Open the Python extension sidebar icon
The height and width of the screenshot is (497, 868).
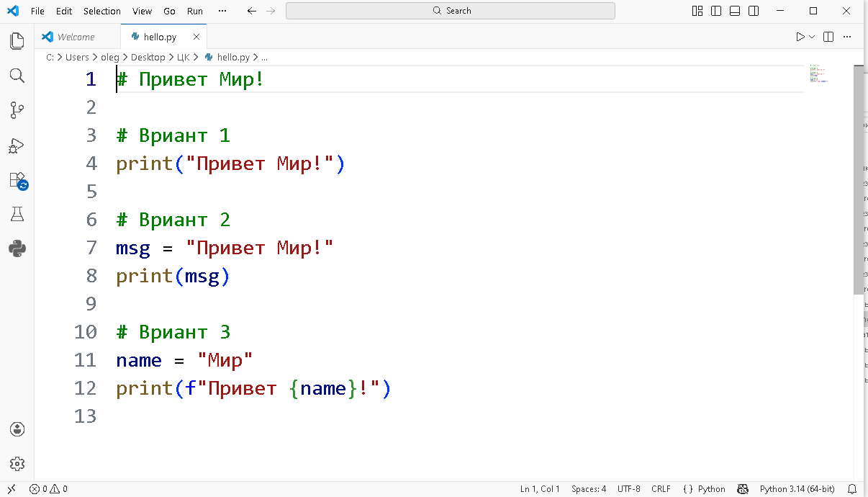click(x=17, y=248)
